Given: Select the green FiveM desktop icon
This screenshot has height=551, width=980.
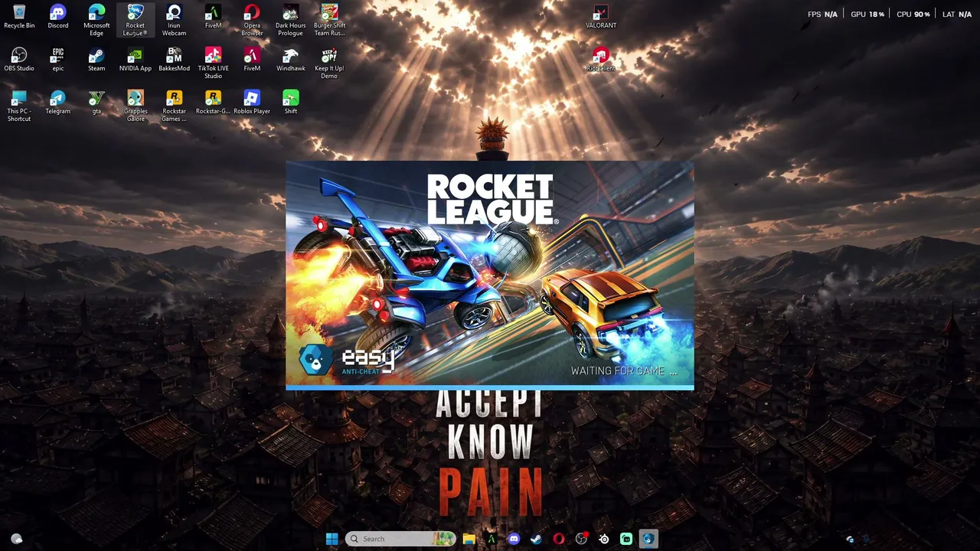Looking at the screenshot, I should (x=213, y=17).
